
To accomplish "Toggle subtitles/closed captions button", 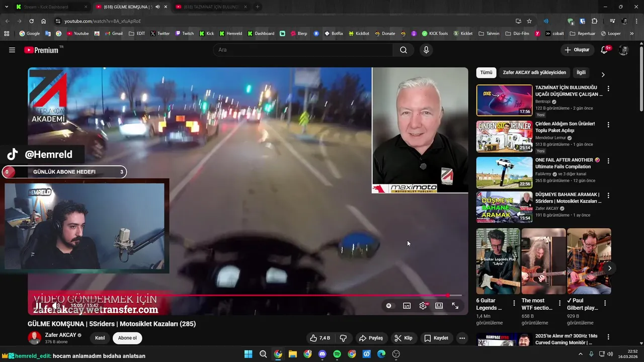I will tap(407, 306).
